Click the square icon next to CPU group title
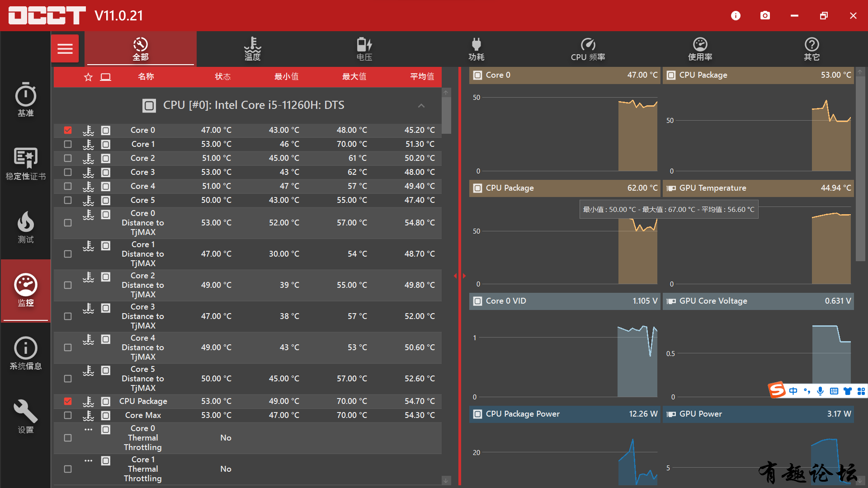The width and height of the screenshot is (868, 488). [x=149, y=106]
